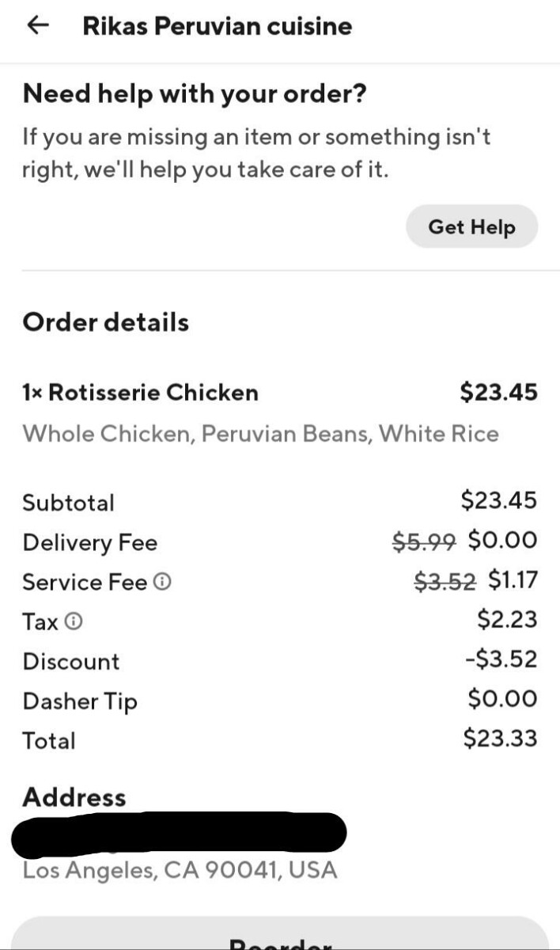
Task: Tap the Order details heading
Action: pos(106,322)
